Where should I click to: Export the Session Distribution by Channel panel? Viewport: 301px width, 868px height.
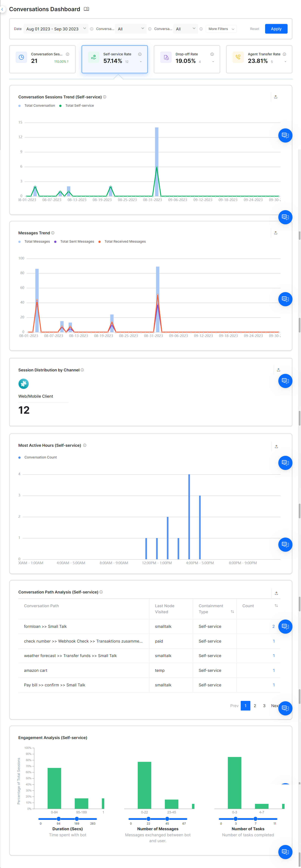pos(278,370)
